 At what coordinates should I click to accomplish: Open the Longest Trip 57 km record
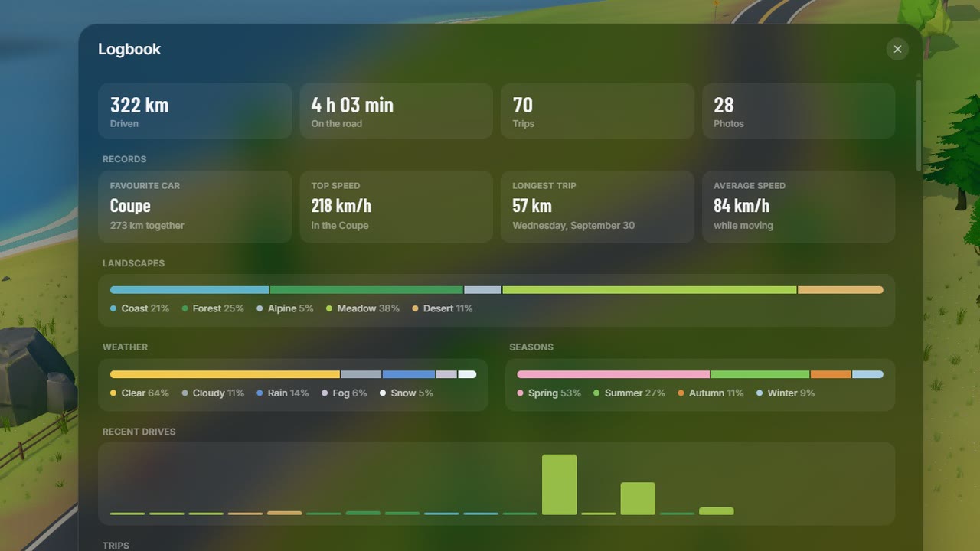(x=597, y=207)
